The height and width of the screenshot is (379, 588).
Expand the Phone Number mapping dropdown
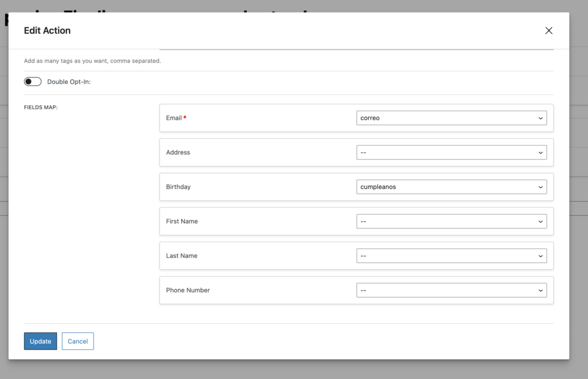click(x=451, y=290)
